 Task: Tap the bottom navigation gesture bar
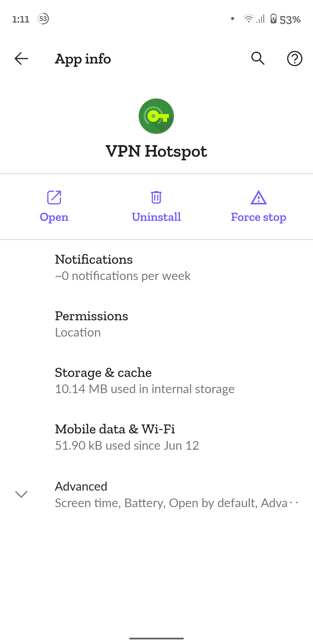[156, 638]
